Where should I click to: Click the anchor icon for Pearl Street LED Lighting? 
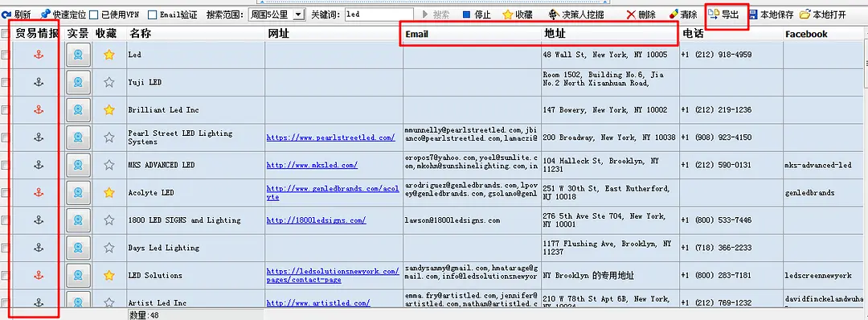tap(39, 137)
